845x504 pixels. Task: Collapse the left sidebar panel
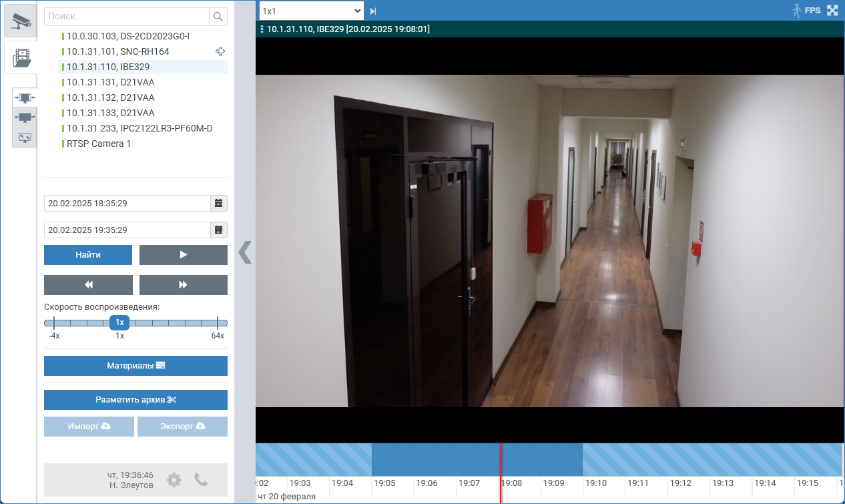click(245, 252)
